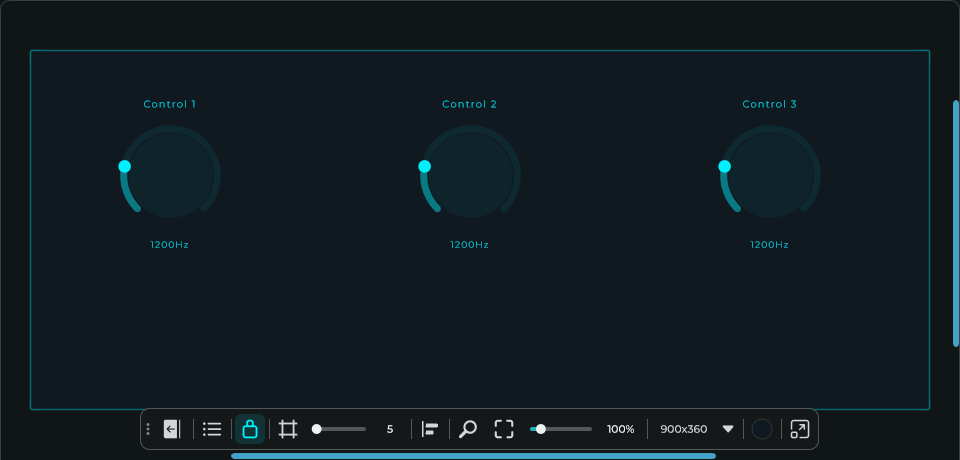Image resolution: width=960 pixels, height=460 pixels.
Task: Click the 1200Hz value under Control 3
Action: [770, 244]
